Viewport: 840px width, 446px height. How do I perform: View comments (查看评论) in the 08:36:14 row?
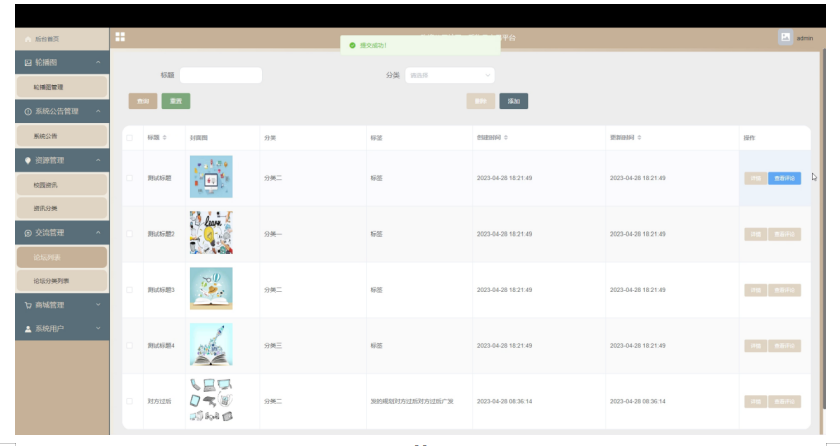[x=785, y=402]
